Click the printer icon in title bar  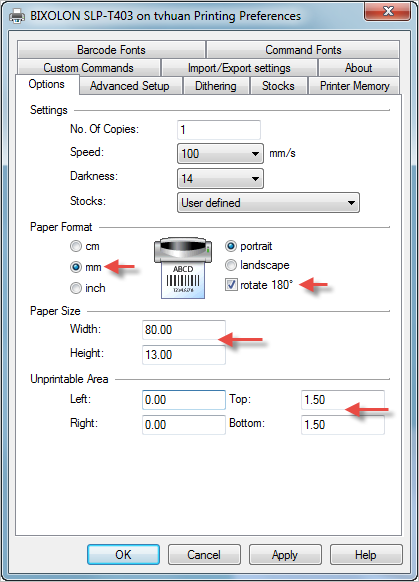pyautogui.click(x=17, y=16)
